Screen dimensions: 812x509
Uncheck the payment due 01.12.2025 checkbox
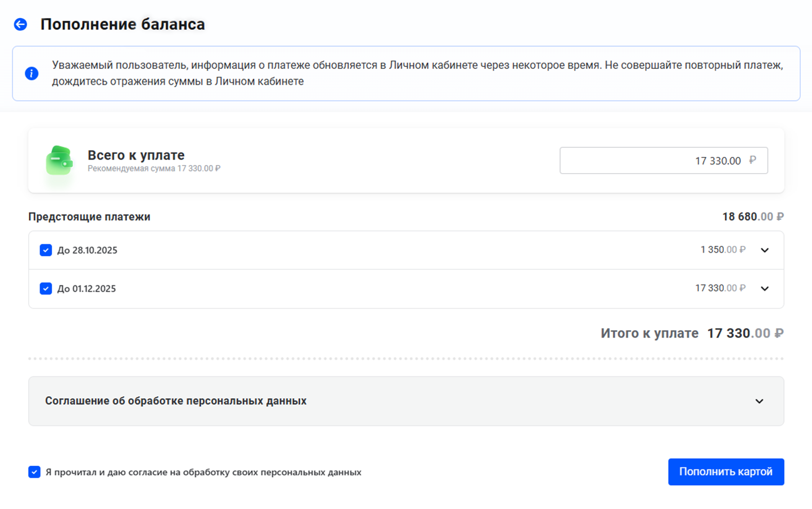(46, 288)
